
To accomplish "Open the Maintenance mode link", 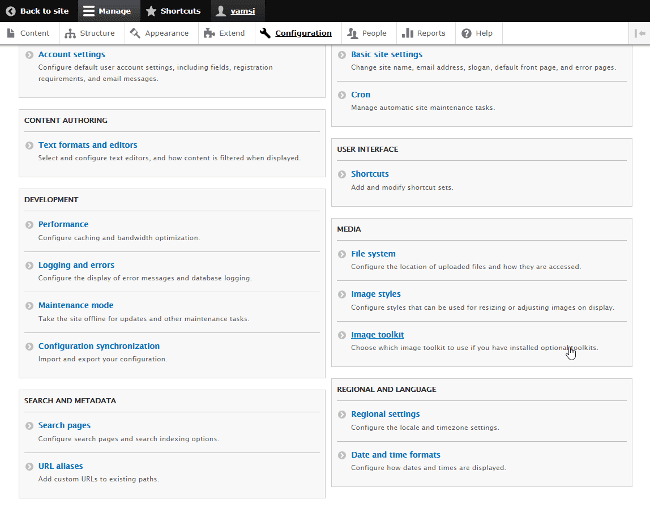I will click(x=75, y=305).
